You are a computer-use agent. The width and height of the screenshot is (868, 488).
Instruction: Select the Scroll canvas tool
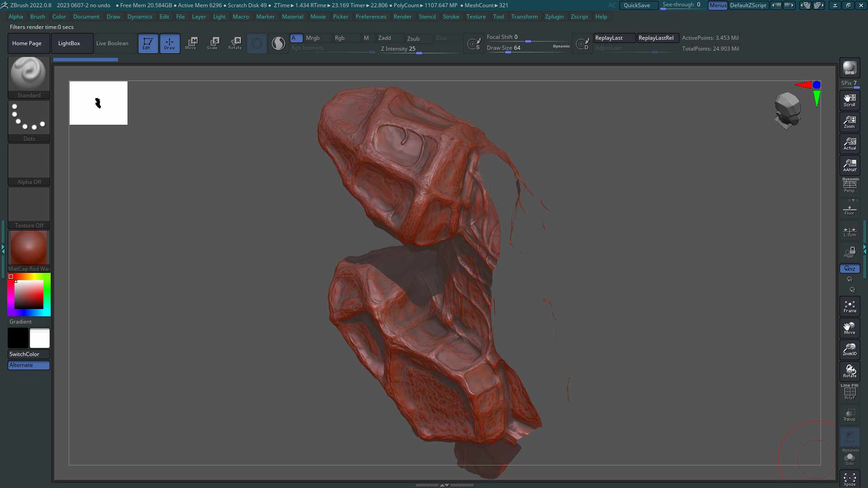849,100
